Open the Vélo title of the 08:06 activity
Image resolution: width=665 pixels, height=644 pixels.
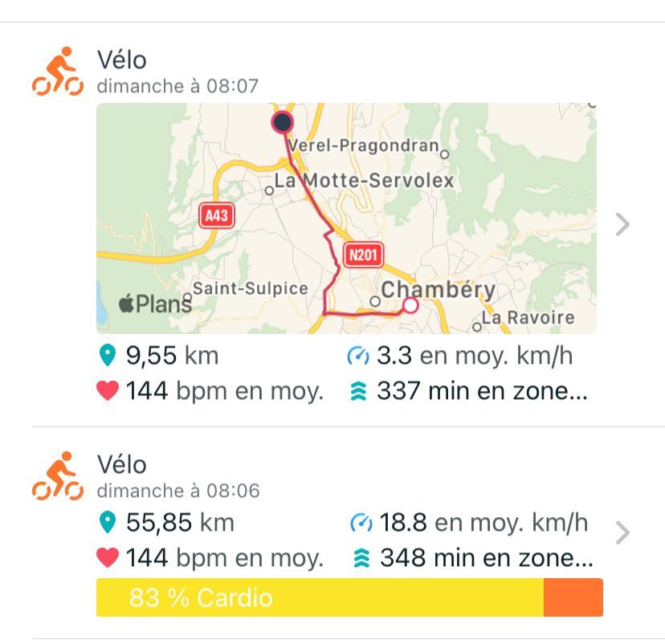[122, 464]
